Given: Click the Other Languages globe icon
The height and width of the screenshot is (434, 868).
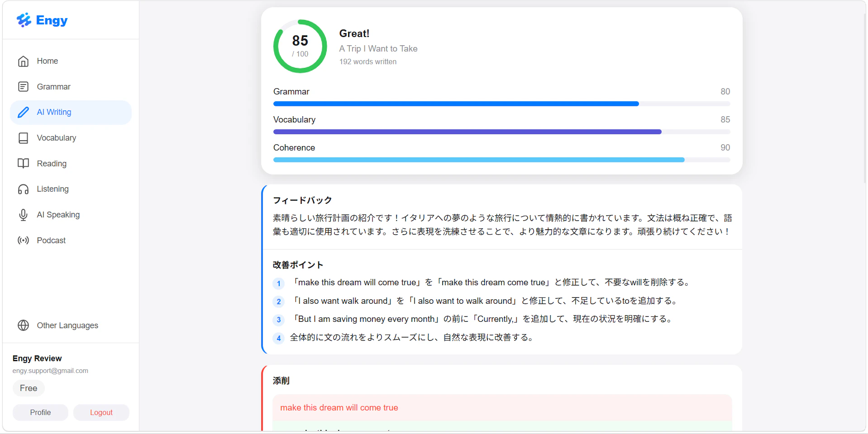Looking at the screenshot, I should (23, 325).
